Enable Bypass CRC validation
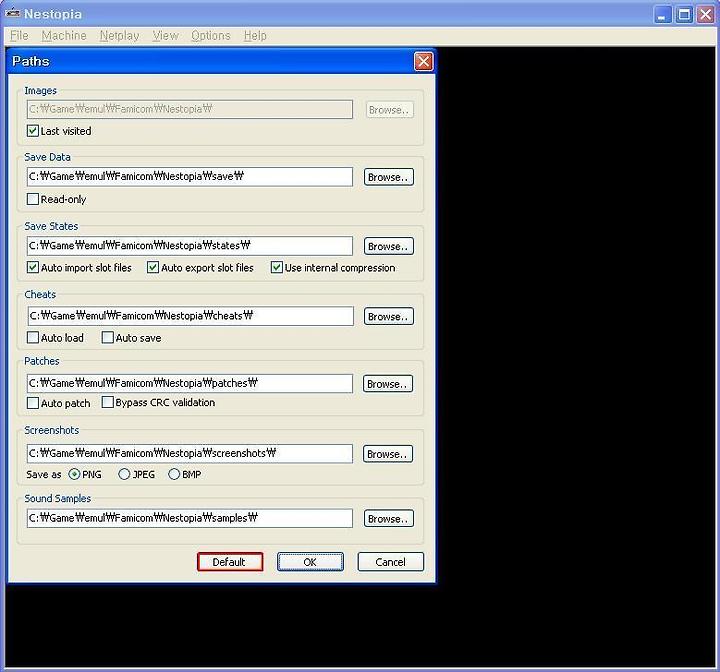Image resolution: width=720 pixels, height=672 pixels. click(x=107, y=402)
